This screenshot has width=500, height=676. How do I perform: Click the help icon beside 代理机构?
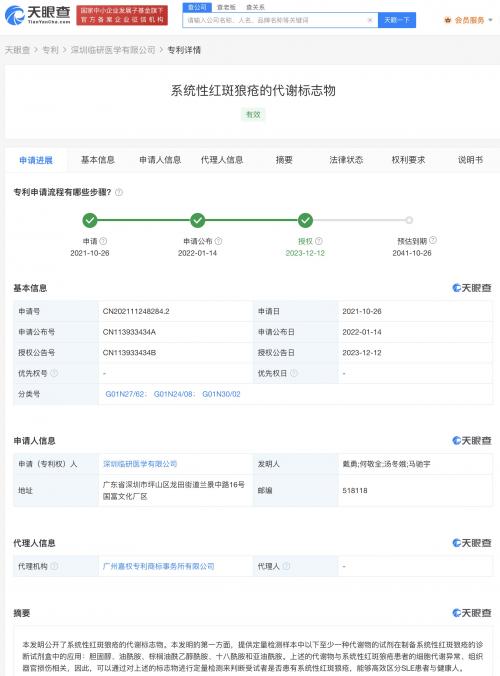pyautogui.click(x=54, y=566)
